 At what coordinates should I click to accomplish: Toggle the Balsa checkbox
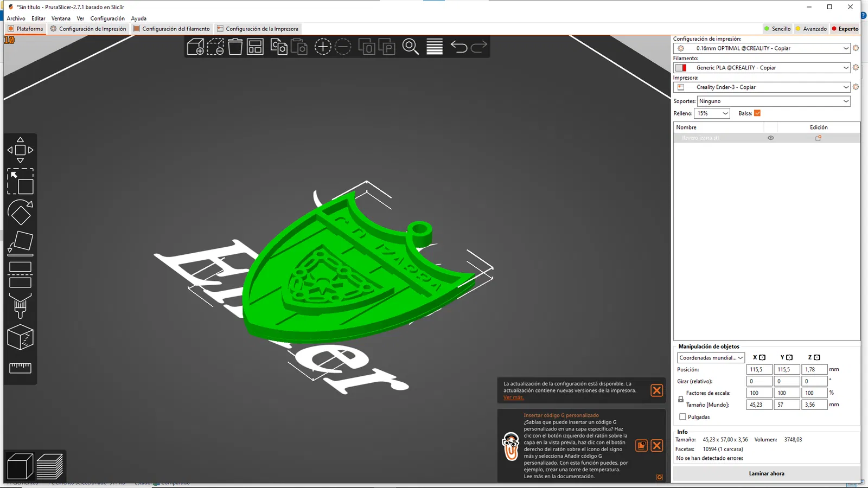[x=757, y=113]
